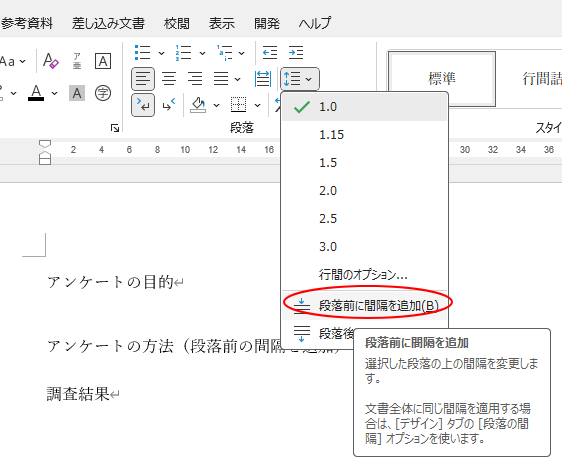Open the shading color dropdown arrow
This screenshot has height=463, width=562.
coord(216,105)
